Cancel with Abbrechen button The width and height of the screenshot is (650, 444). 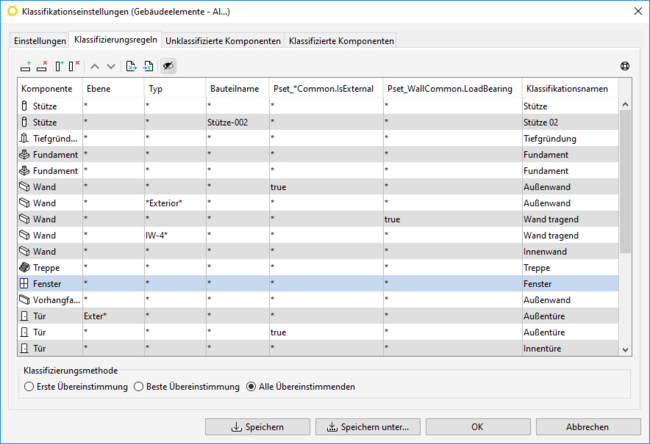pyautogui.click(x=588, y=427)
